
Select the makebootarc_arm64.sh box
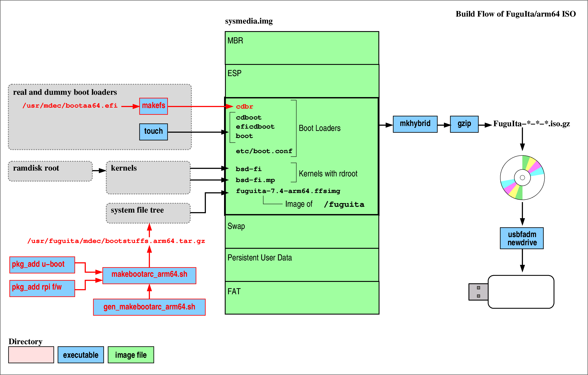(x=149, y=275)
